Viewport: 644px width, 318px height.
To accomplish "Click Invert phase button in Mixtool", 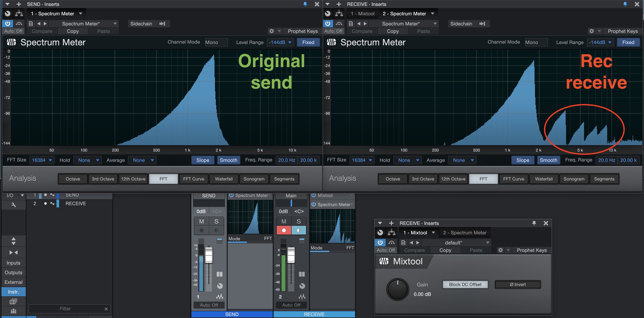I will (x=518, y=284).
